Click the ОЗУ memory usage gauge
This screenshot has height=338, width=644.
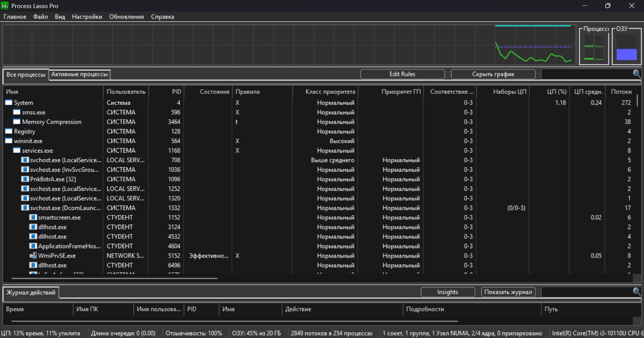(626, 48)
